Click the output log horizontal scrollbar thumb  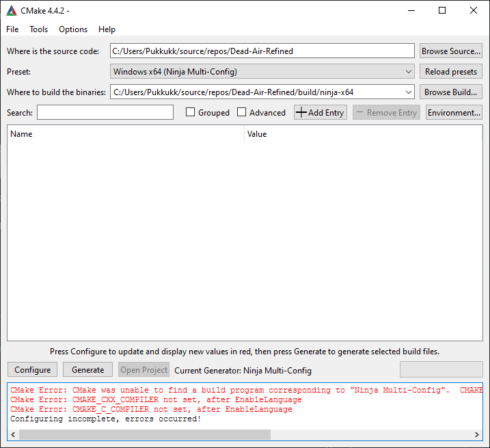[x=145, y=434]
